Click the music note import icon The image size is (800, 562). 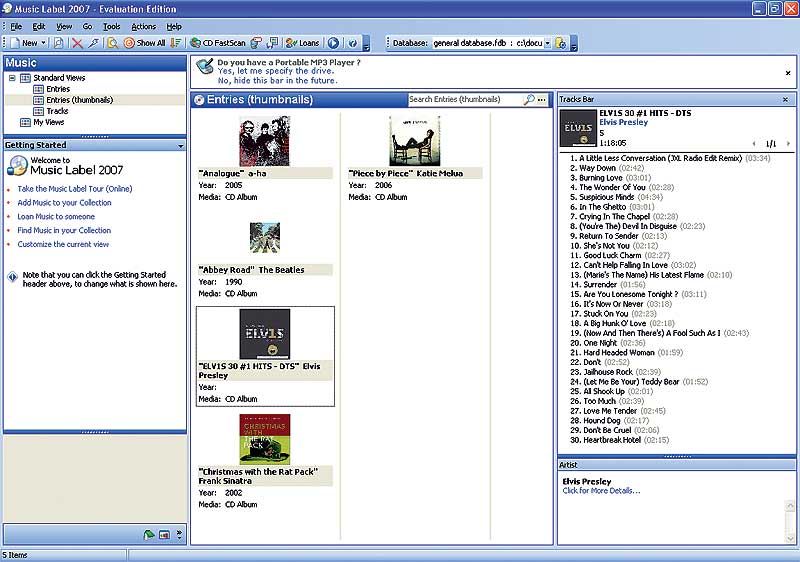point(272,43)
